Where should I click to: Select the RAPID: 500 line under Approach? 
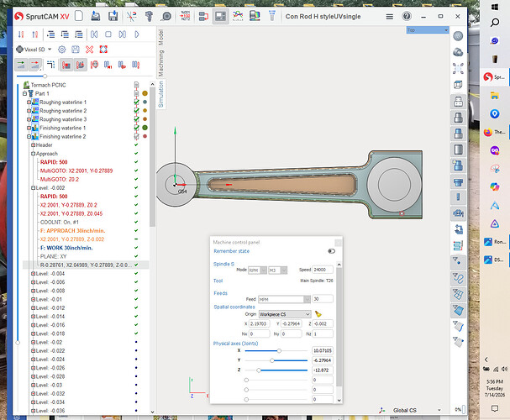54,162
